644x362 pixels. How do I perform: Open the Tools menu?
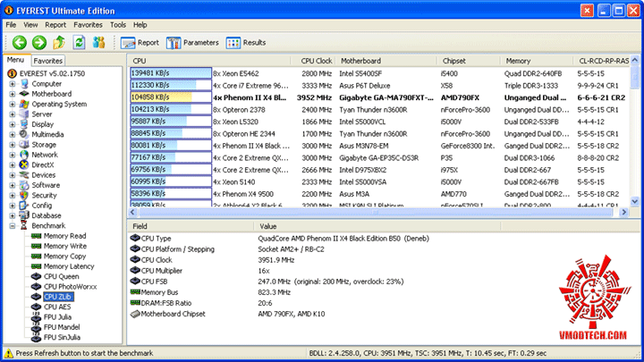[x=118, y=25]
